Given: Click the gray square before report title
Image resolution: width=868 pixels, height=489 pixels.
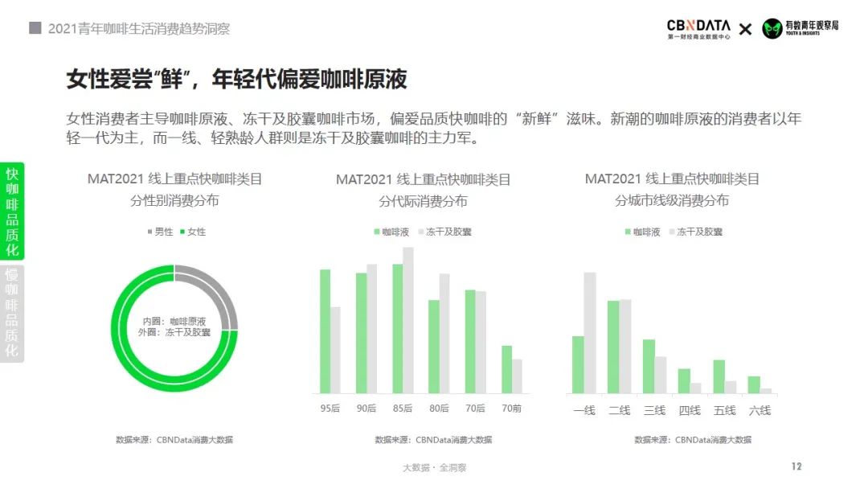Looking at the screenshot, I should coord(35,27).
